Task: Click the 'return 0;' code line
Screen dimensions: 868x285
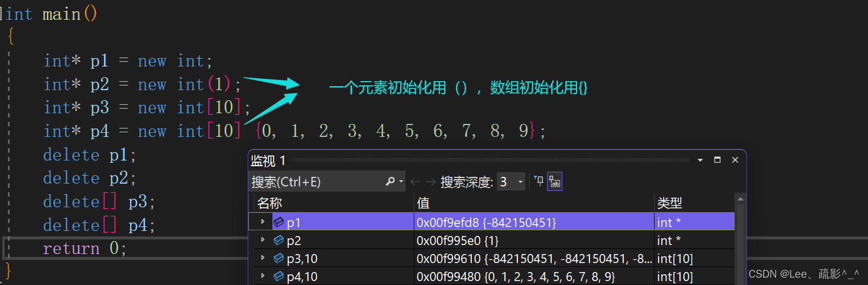Action: click(85, 248)
